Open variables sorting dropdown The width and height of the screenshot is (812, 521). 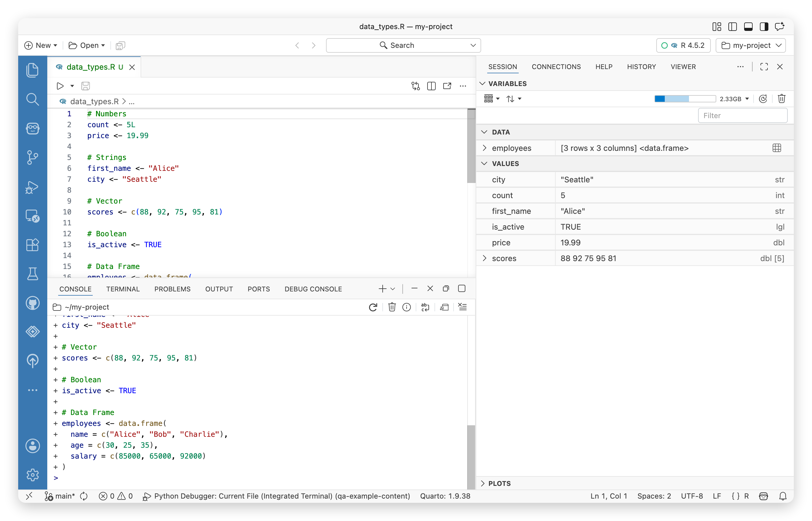coord(513,99)
